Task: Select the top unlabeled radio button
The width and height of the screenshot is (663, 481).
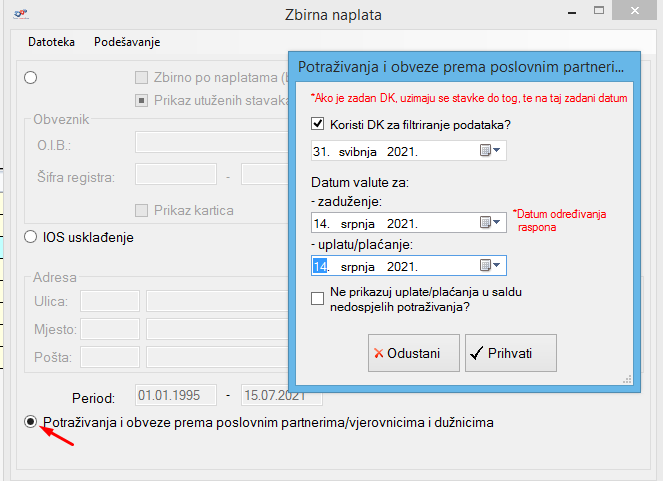Action: click(x=31, y=77)
